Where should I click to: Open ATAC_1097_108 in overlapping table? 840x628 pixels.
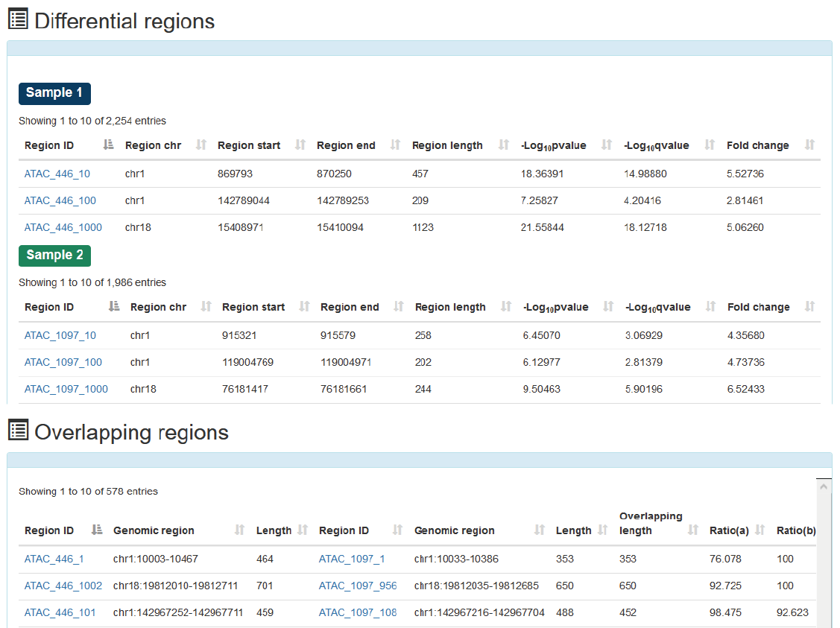coord(357,612)
